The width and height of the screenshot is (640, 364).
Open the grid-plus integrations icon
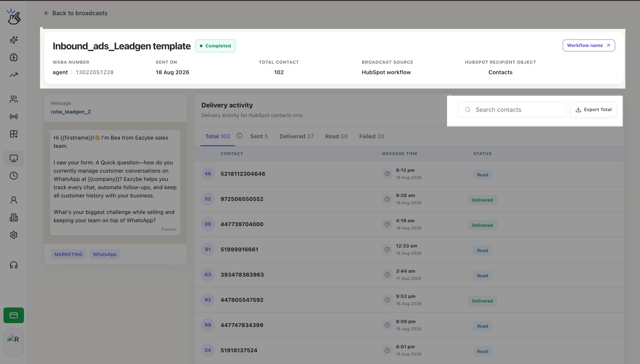point(14,134)
